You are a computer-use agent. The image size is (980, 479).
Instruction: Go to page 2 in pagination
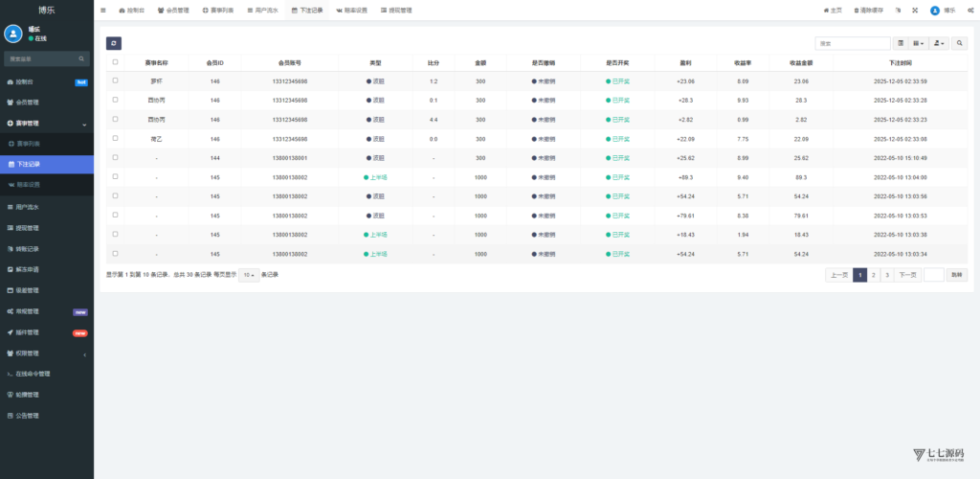point(873,275)
